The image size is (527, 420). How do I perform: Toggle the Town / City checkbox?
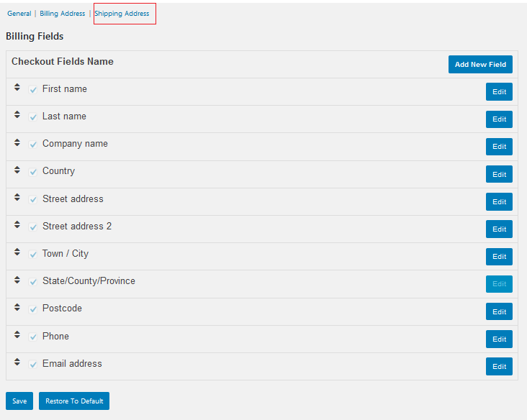[32, 255]
